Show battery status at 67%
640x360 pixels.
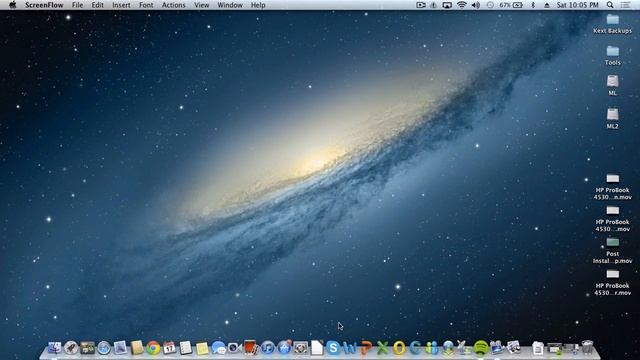tap(511, 5)
